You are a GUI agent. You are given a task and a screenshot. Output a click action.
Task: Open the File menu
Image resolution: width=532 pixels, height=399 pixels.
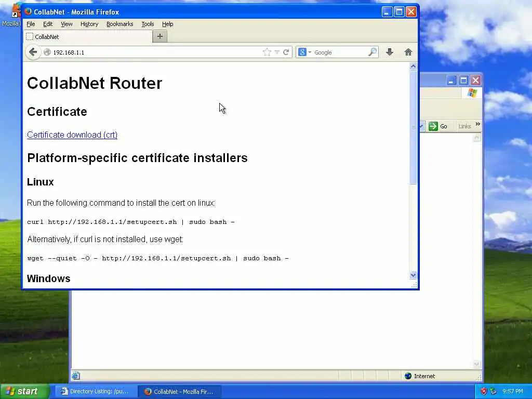(x=31, y=24)
